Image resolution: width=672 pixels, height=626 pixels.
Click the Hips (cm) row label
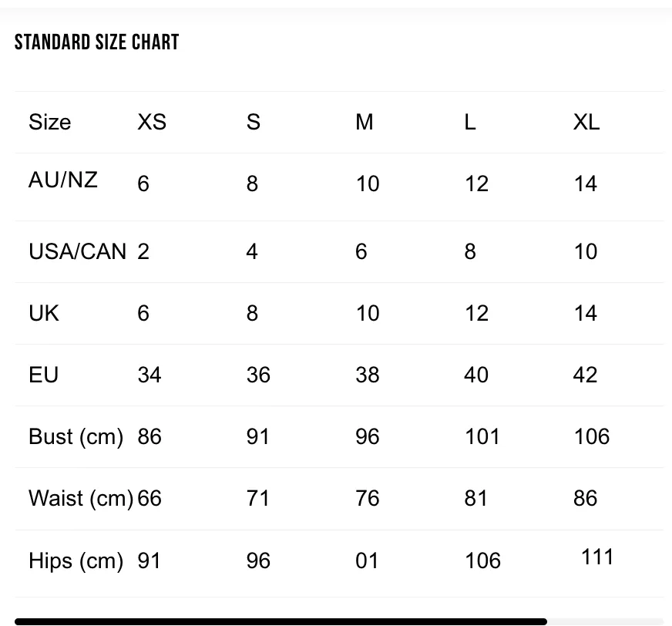[x=76, y=560]
